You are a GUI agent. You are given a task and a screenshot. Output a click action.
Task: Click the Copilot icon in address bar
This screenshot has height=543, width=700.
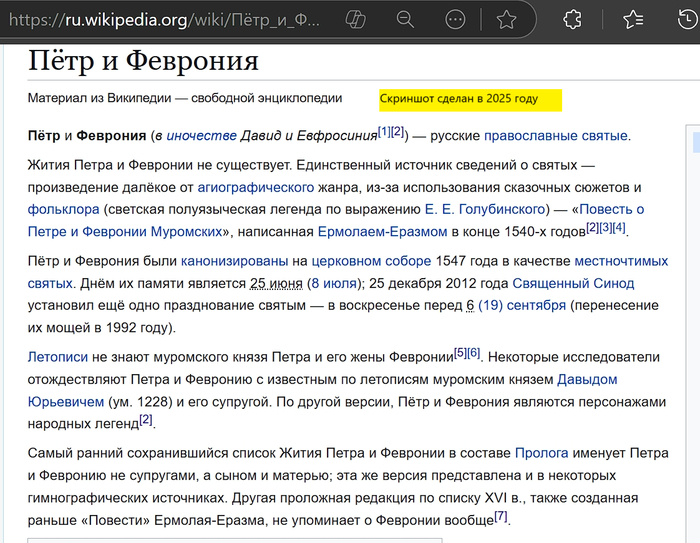[x=354, y=19]
